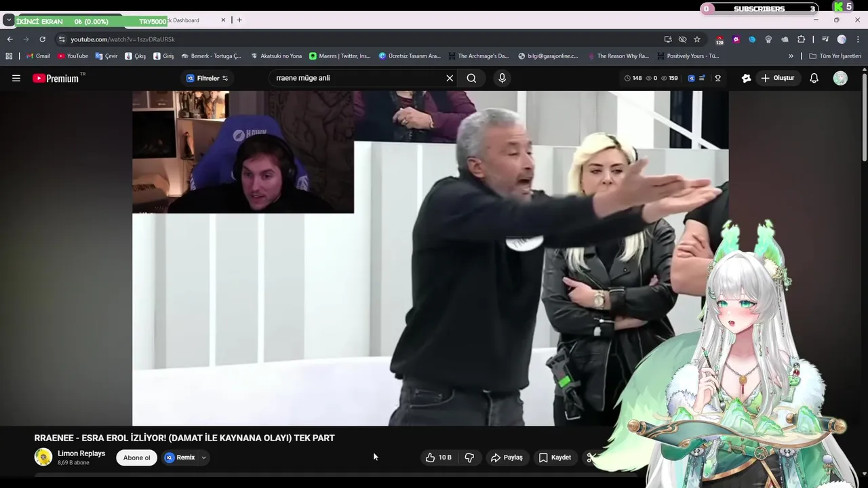The width and height of the screenshot is (868, 488).
Task: Open the Giriş bookmark
Action: (163, 56)
